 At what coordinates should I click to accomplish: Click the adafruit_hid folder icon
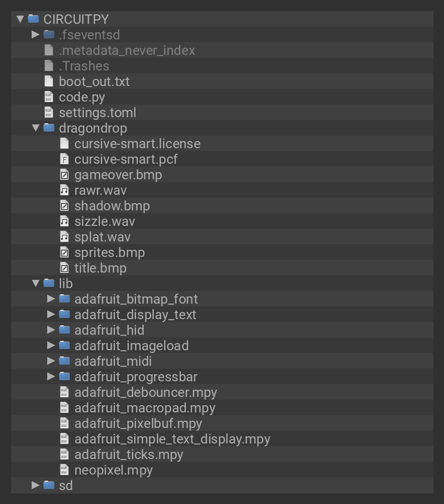point(64,330)
